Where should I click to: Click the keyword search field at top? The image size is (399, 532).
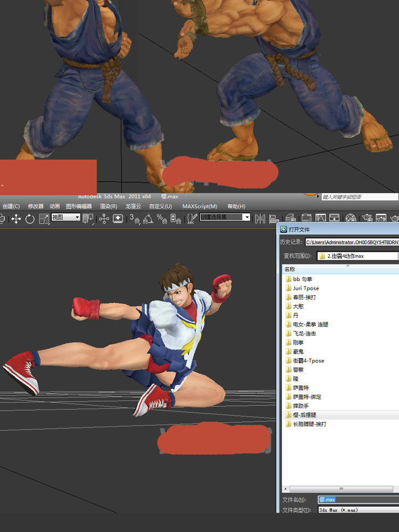coord(360,197)
